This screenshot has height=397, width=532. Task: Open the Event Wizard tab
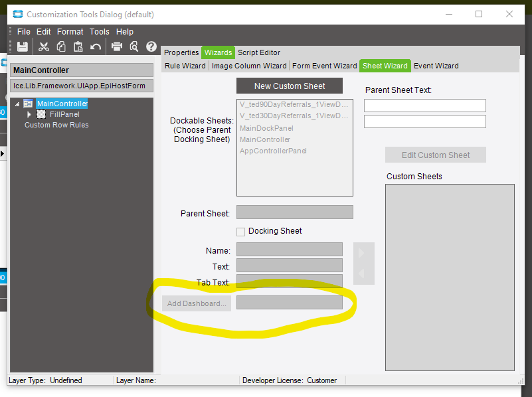tap(436, 66)
